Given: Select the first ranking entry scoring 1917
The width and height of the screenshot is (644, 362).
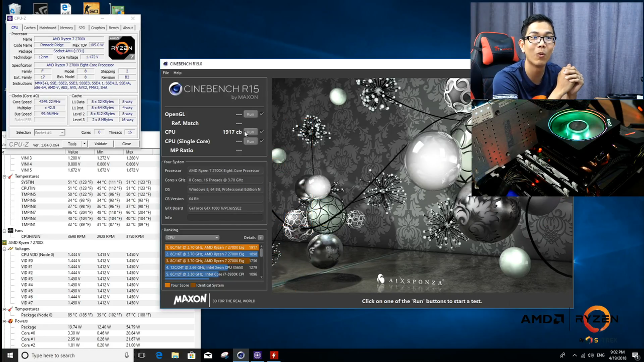Looking at the screenshot, I should click(212, 247).
